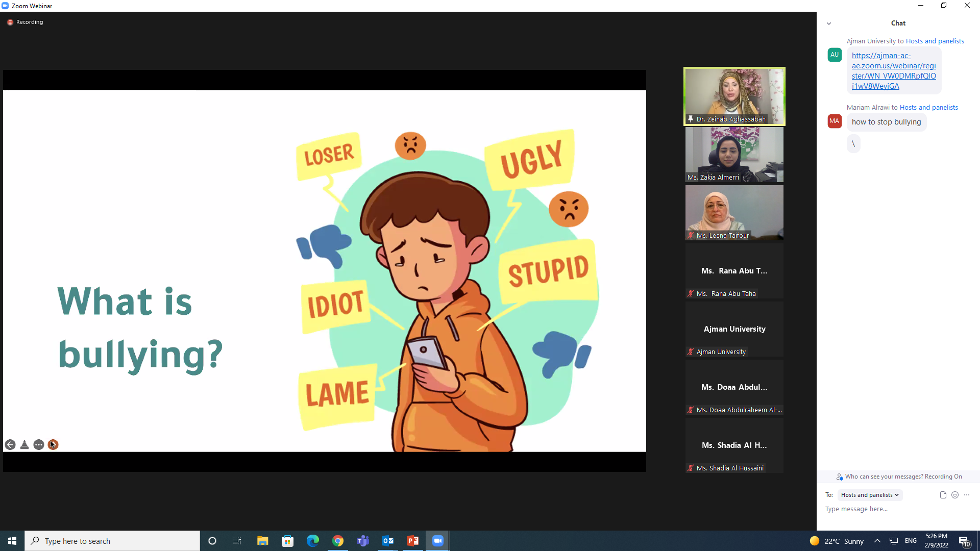Open PowerPoint from the taskbar
This screenshot has height=551, width=980.
[x=413, y=541]
